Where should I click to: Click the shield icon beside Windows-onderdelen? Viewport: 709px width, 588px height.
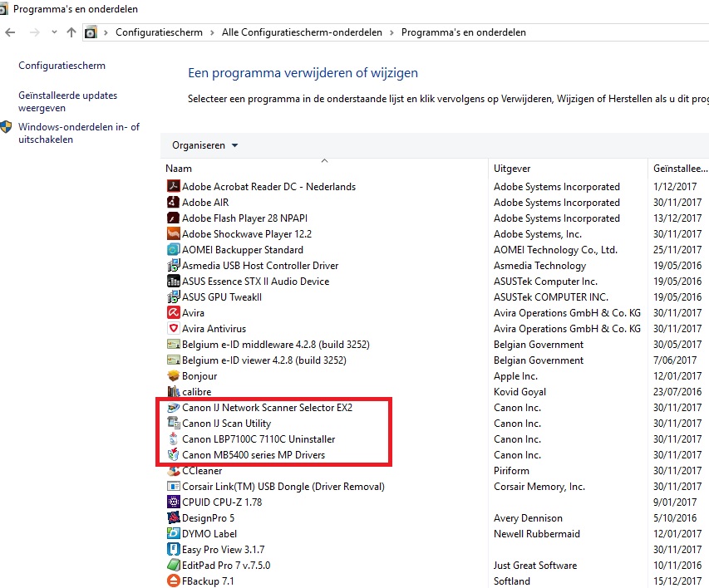[x=6, y=127]
